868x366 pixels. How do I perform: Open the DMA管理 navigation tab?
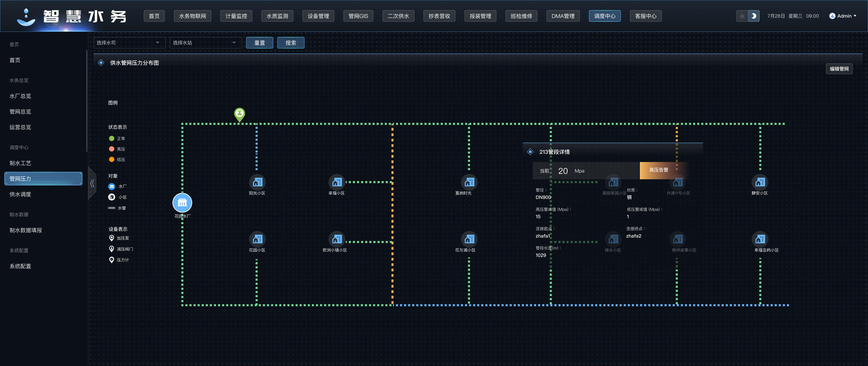[563, 16]
